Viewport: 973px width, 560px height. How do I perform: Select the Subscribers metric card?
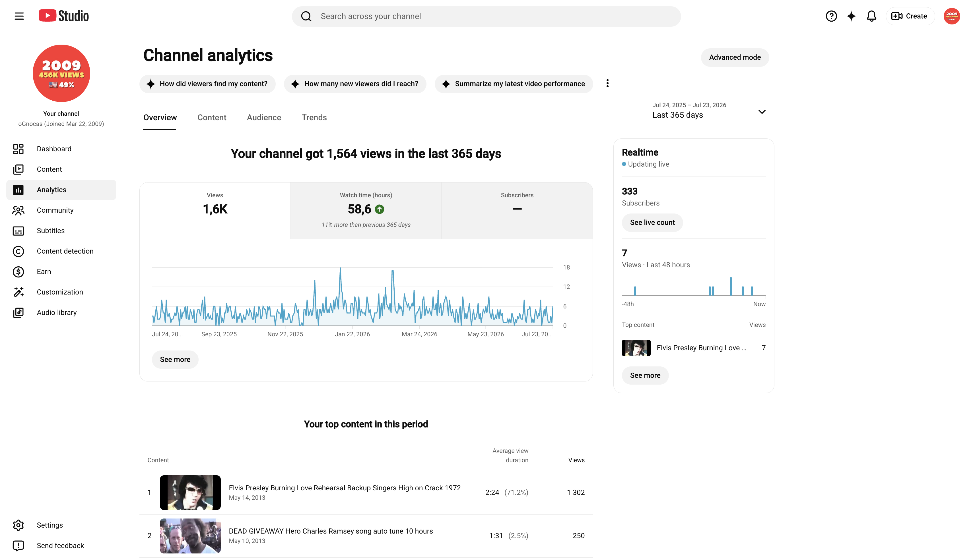[x=517, y=210]
